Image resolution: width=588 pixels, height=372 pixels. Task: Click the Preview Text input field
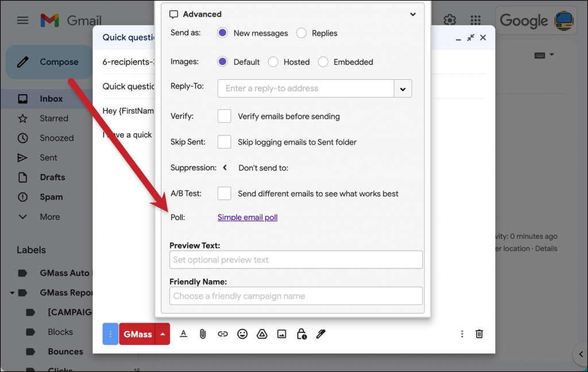295,259
